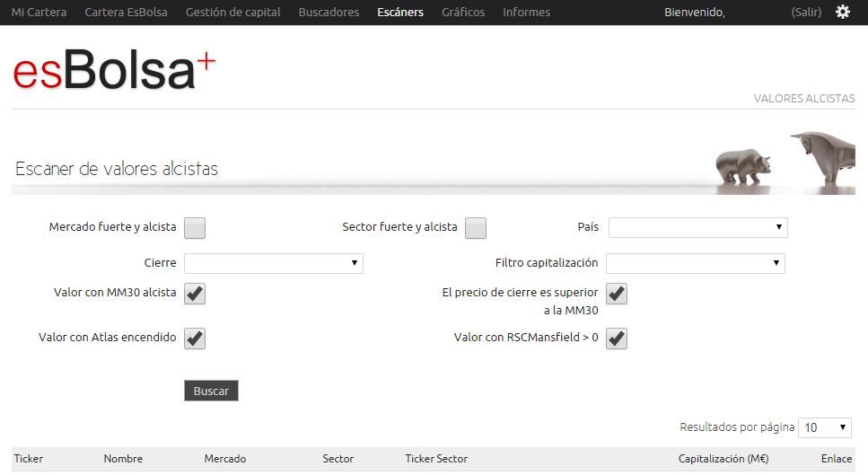Open Gestión de capital menu
The width and height of the screenshot is (868, 475).
[x=232, y=13]
